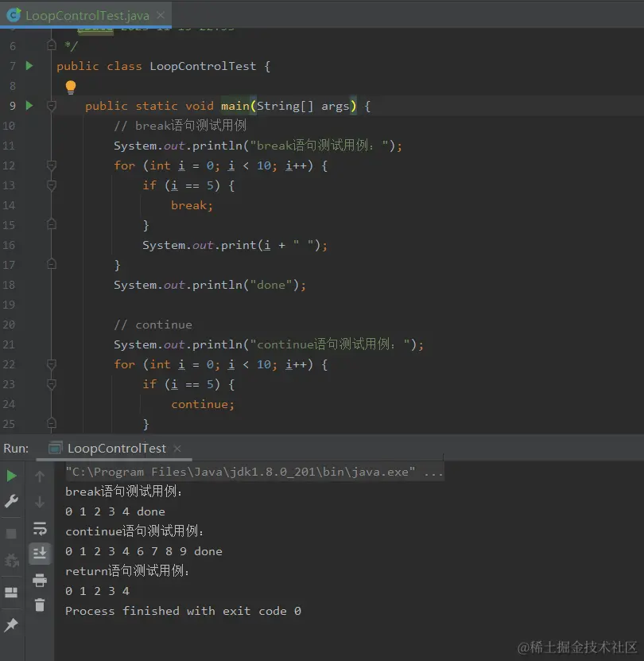Collapse the comment block fold marker at line 6
Image resolution: width=644 pixels, height=661 pixels.
pyautogui.click(x=52, y=45)
